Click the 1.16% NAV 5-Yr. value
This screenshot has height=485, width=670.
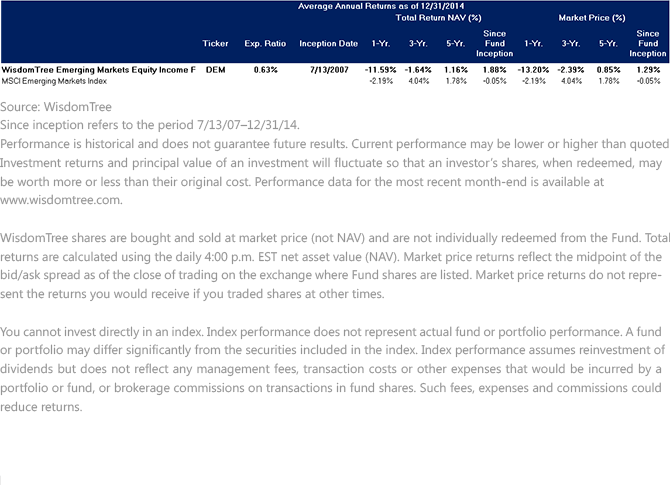click(x=456, y=70)
